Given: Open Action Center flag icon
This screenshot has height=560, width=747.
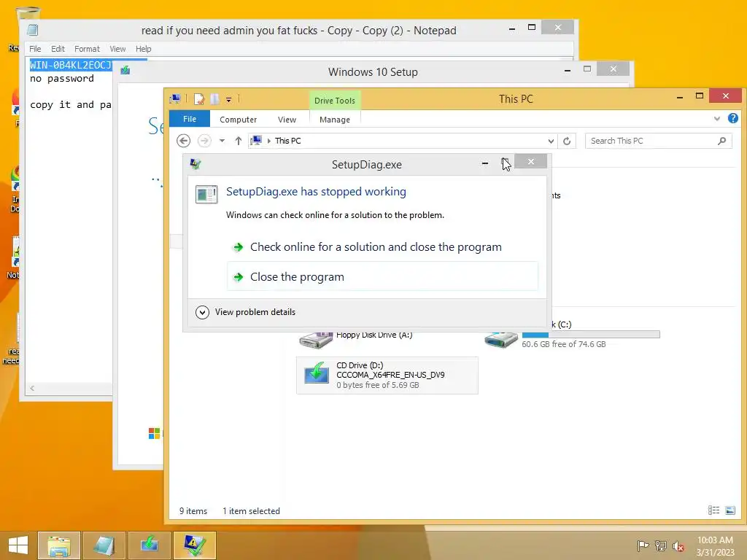Looking at the screenshot, I should 643,545.
